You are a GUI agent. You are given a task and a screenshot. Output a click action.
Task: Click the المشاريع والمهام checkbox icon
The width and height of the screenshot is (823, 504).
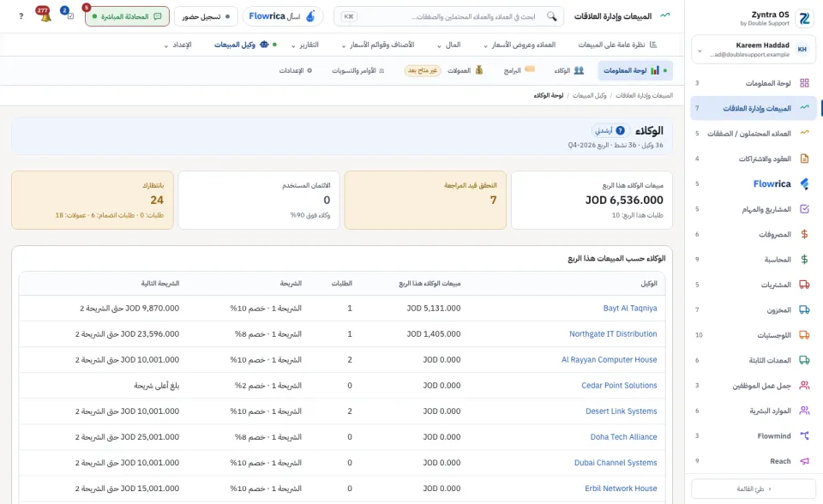point(804,209)
